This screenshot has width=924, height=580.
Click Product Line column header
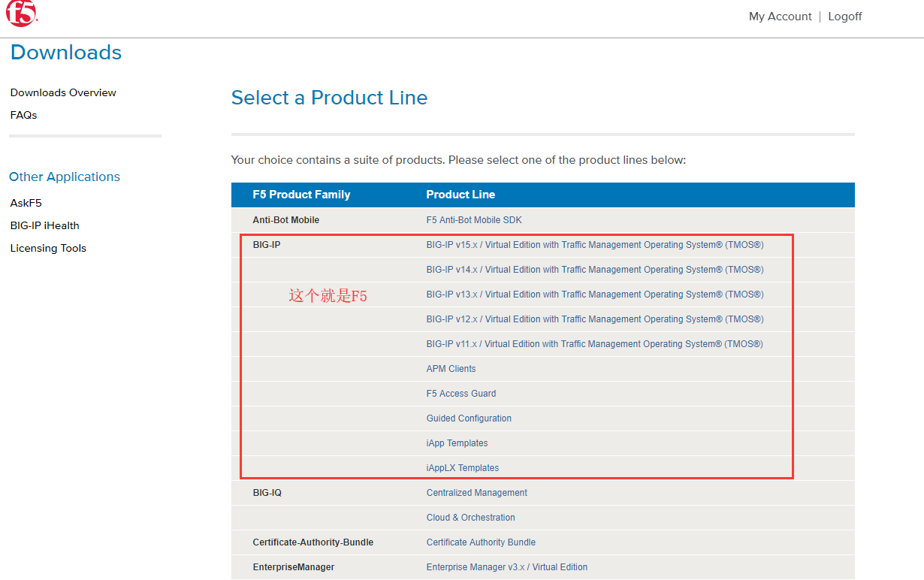460,195
